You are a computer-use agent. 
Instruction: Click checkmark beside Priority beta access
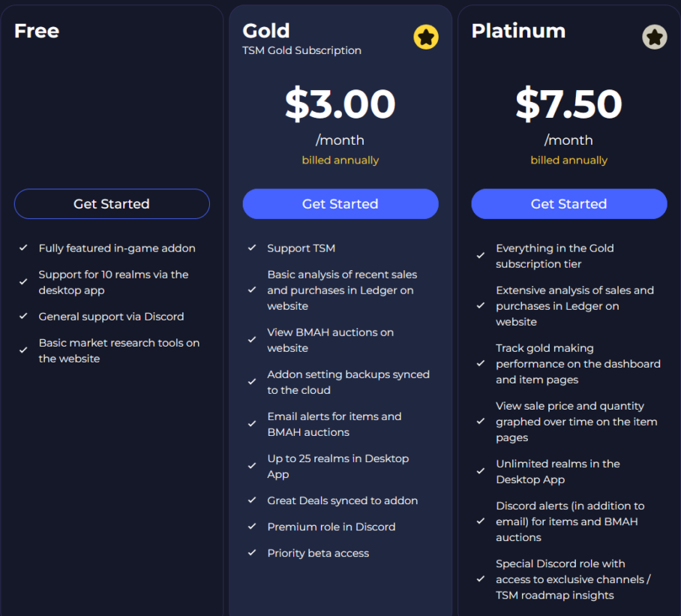point(252,553)
